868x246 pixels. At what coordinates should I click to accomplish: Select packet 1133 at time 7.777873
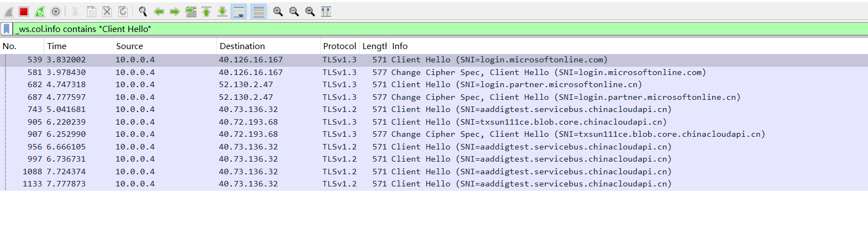[x=434, y=184]
